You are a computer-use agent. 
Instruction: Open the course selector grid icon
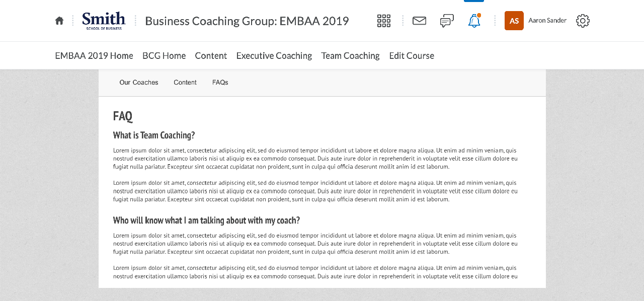pos(384,21)
